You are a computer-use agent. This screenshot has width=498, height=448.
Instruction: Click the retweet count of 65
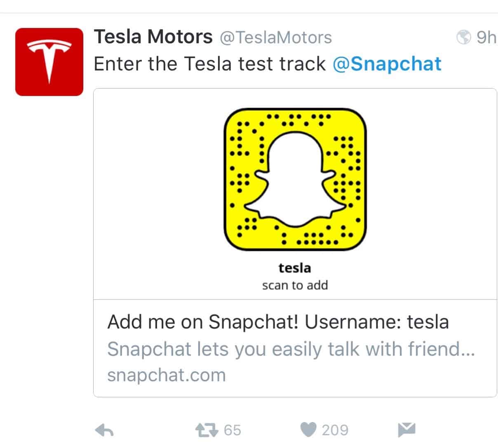pyautogui.click(x=233, y=430)
